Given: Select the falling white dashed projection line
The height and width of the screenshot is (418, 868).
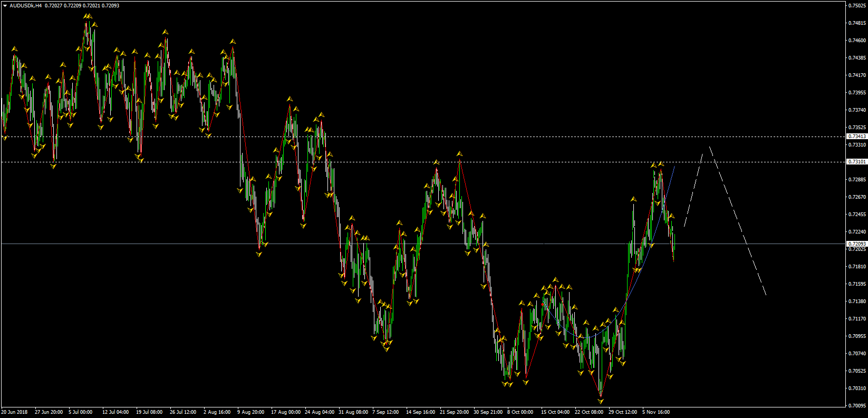Looking at the screenshot, I should [738, 221].
